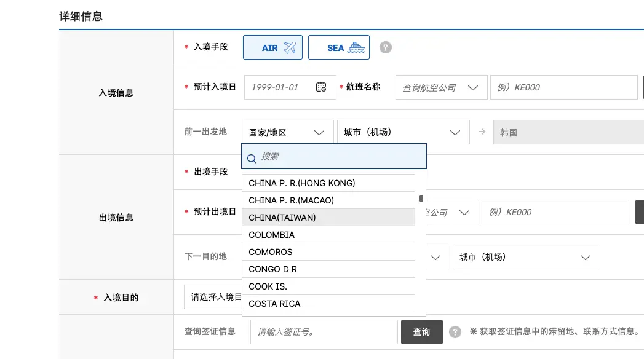644x359 pixels.
Task: Click help icon beside 入境手段 row
Action: pos(386,47)
